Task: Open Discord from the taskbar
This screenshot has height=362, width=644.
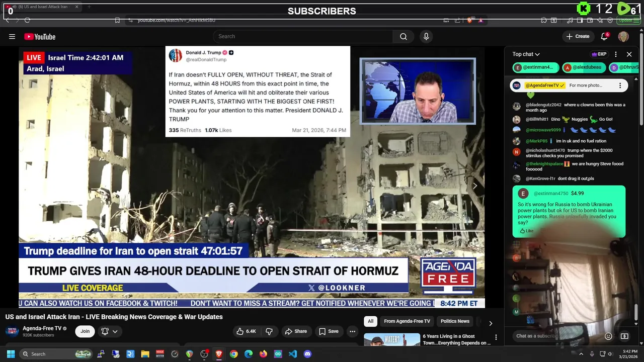Action: tap(307, 354)
